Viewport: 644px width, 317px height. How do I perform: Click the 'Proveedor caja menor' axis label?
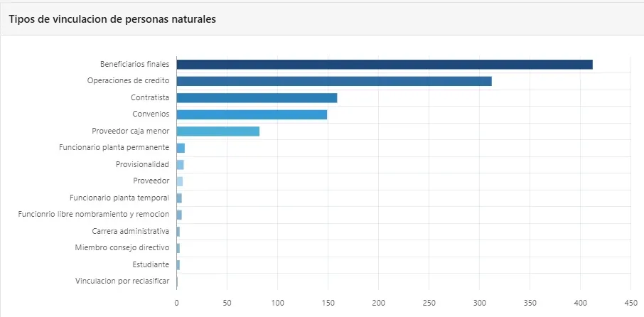[131, 131]
